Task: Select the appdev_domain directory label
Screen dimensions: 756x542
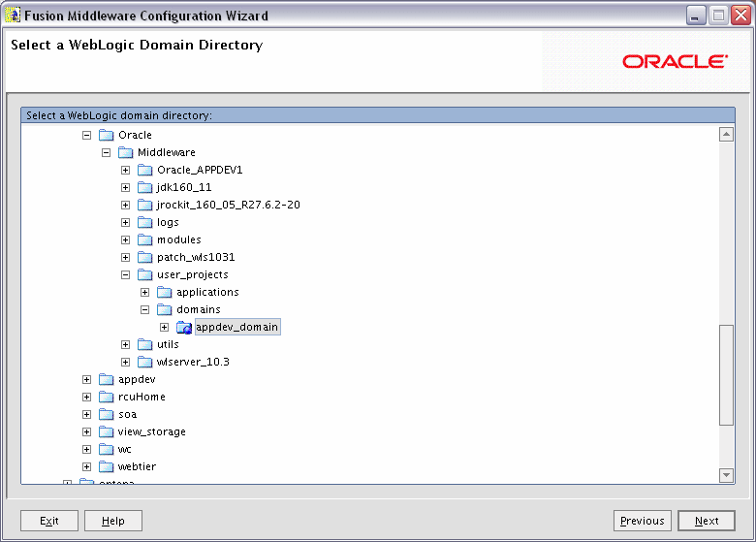Action: 237,327
